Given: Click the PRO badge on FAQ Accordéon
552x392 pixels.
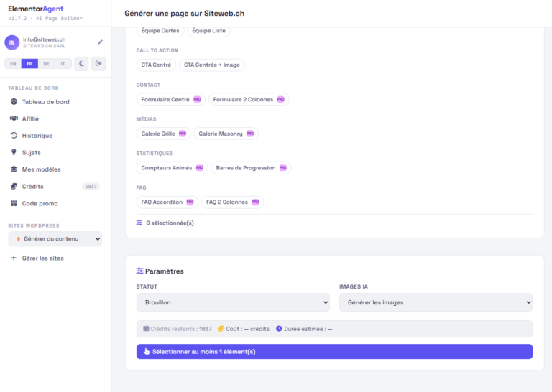Looking at the screenshot, I should pos(190,202).
